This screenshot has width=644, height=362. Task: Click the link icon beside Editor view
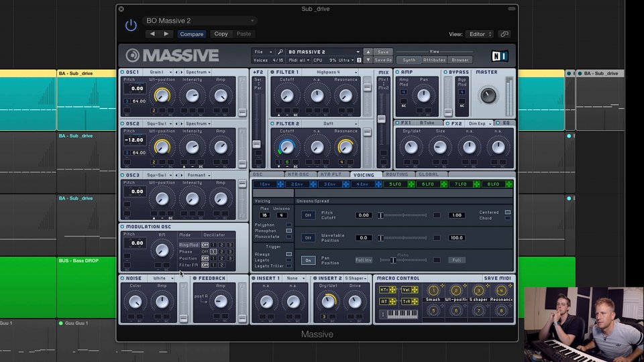click(504, 34)
